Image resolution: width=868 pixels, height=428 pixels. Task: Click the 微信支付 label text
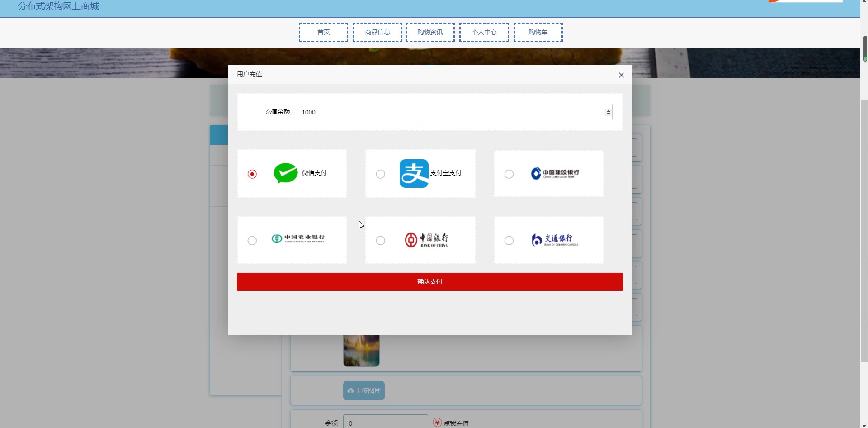pos(314,173)
